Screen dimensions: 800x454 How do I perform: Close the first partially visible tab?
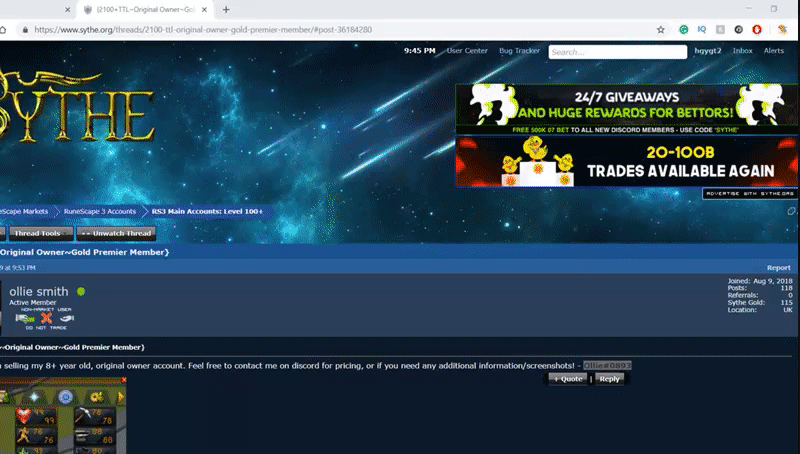67,9
